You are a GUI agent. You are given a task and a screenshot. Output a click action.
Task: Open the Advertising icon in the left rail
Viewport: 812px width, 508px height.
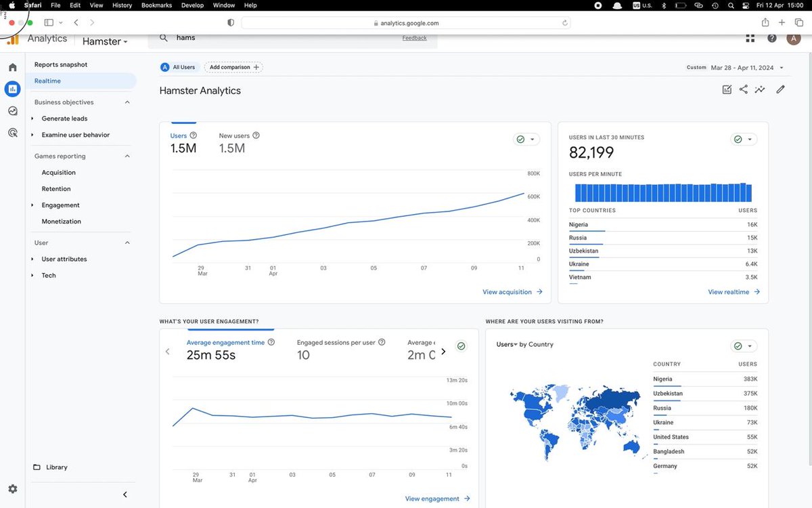click(x=12, y=133)
